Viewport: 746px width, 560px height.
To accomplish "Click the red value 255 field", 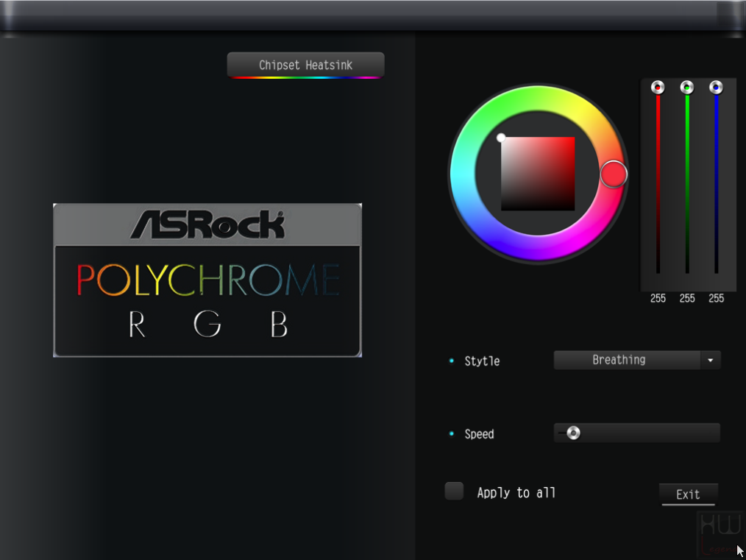I will pos(658,298).
